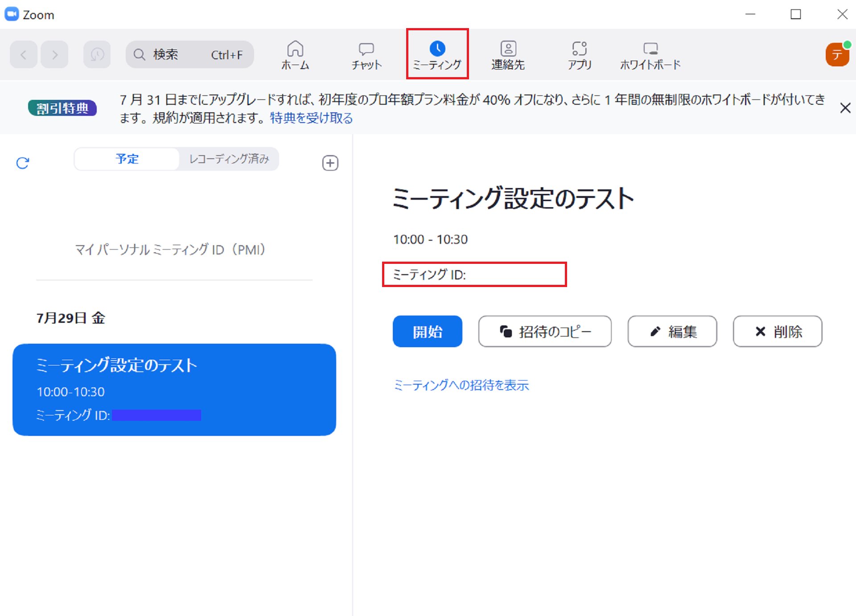The width and height of the screenshot is (856, 616).
Task: Go forward with the right arrow button
Action: coord(54,55)
